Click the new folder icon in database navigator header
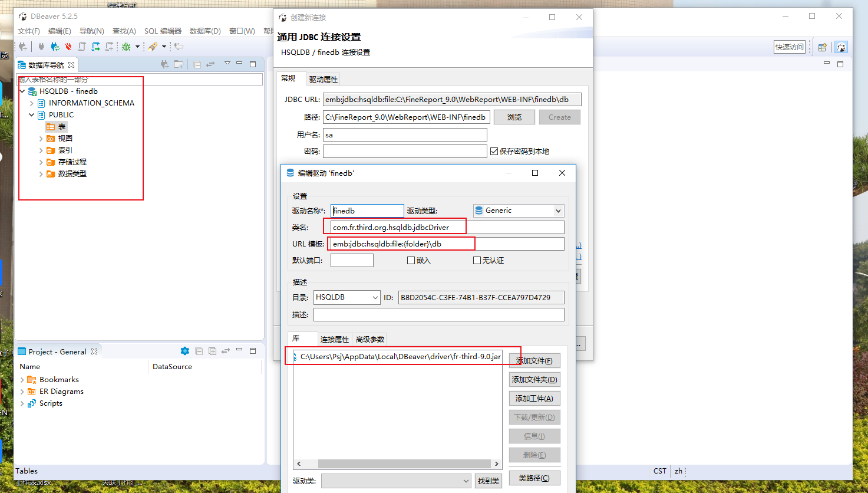This screenshot has width=868, height=493. pyautogui.click(x=178, y=64)
